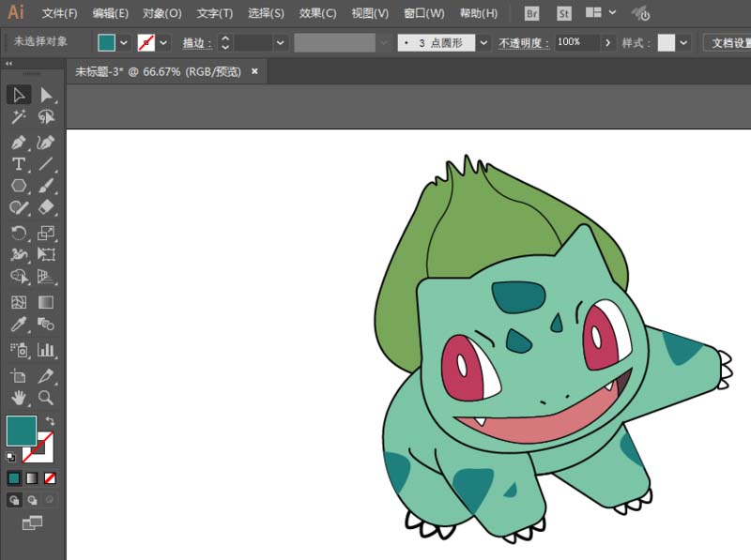Expand the 样式 style dropdown
This screenshot has width=751, height=560.
(683, 43)
